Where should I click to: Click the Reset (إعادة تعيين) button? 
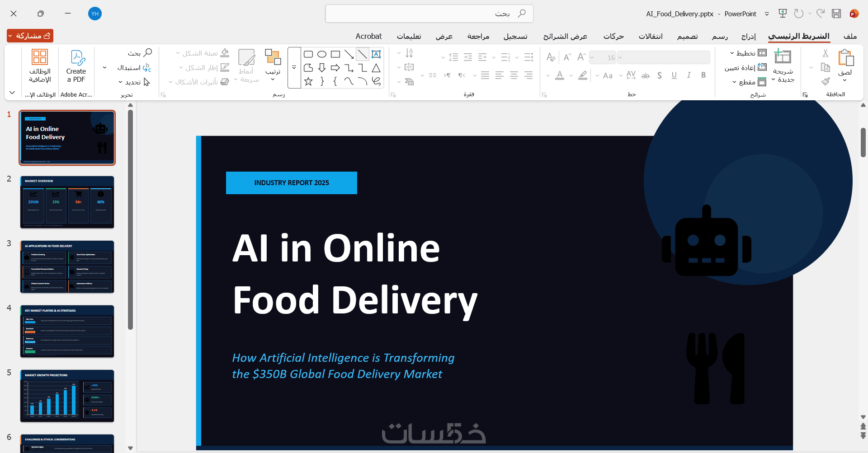pyautogui.click(x=746, y=67)
